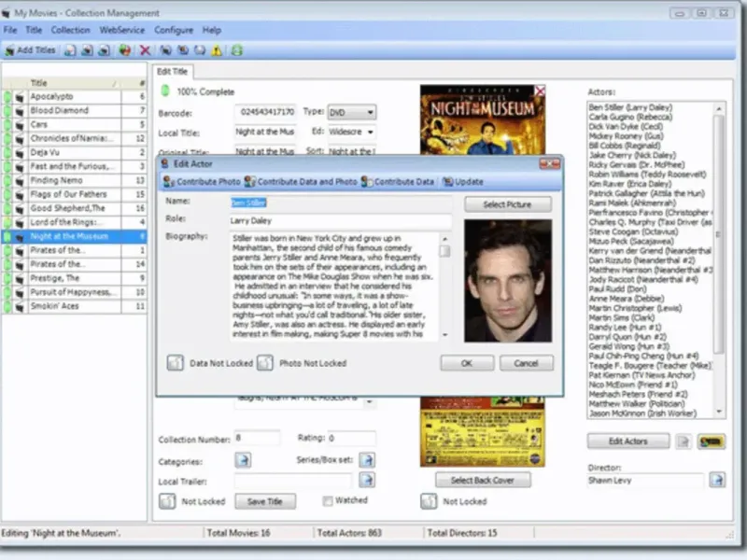Click the yellow warning triangle toolbar icon

(217, 50)
